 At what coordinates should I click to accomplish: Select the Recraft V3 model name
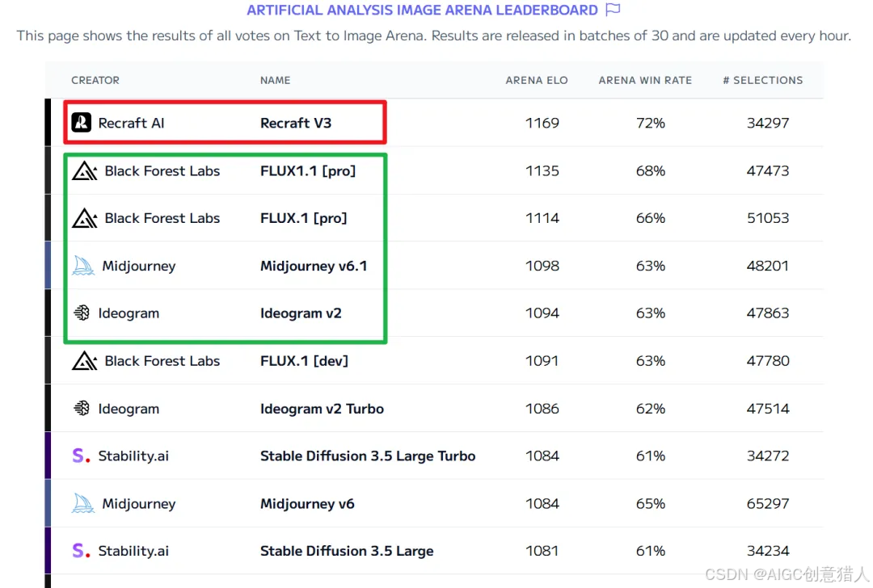296,123
